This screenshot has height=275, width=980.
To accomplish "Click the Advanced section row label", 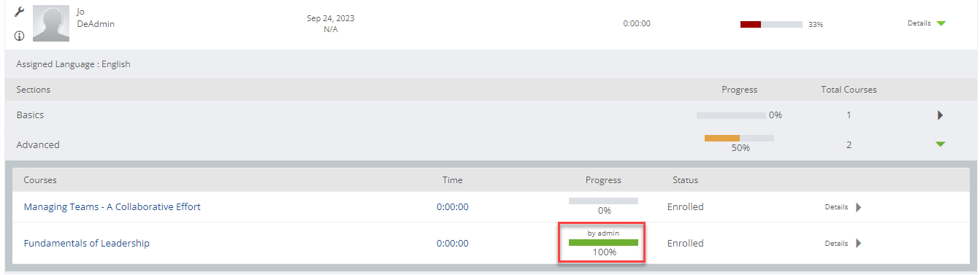I will click(x=38, y=144).
